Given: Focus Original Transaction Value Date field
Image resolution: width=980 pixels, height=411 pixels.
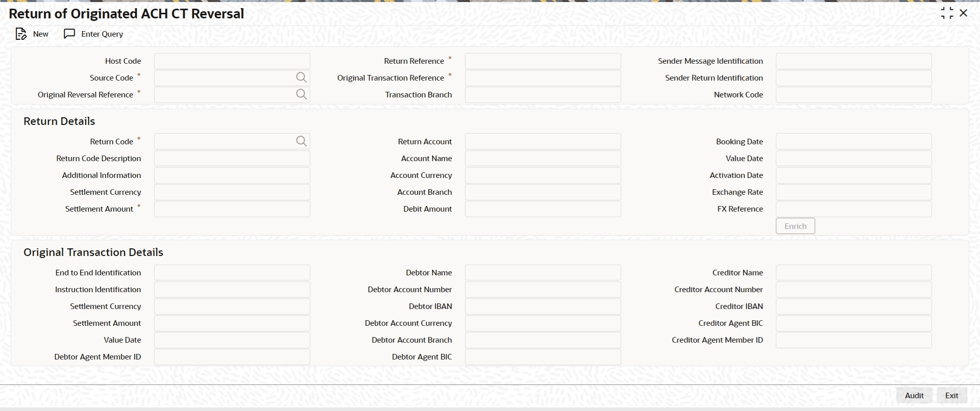Looking at the screenshot, I should [232, 340].
